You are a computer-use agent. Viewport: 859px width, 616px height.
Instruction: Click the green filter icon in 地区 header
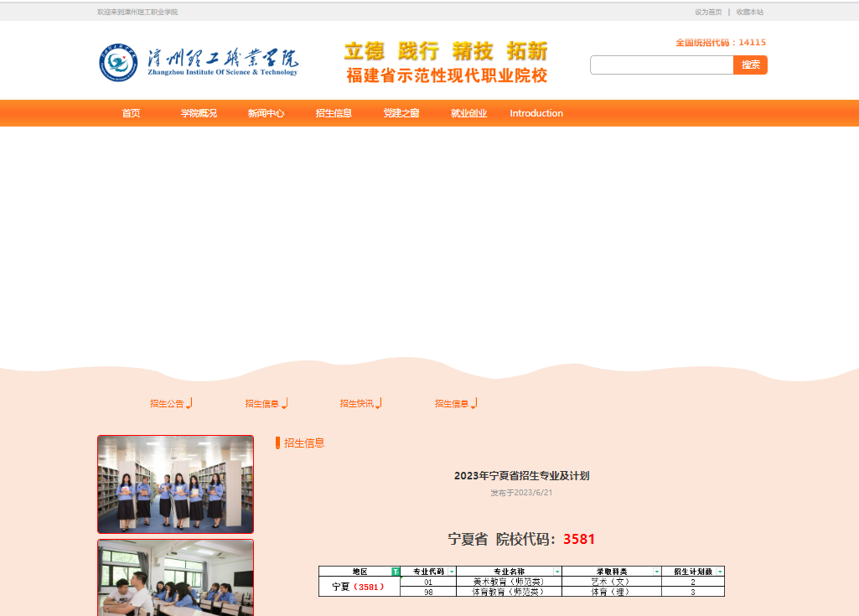click(x=396, y=572)
